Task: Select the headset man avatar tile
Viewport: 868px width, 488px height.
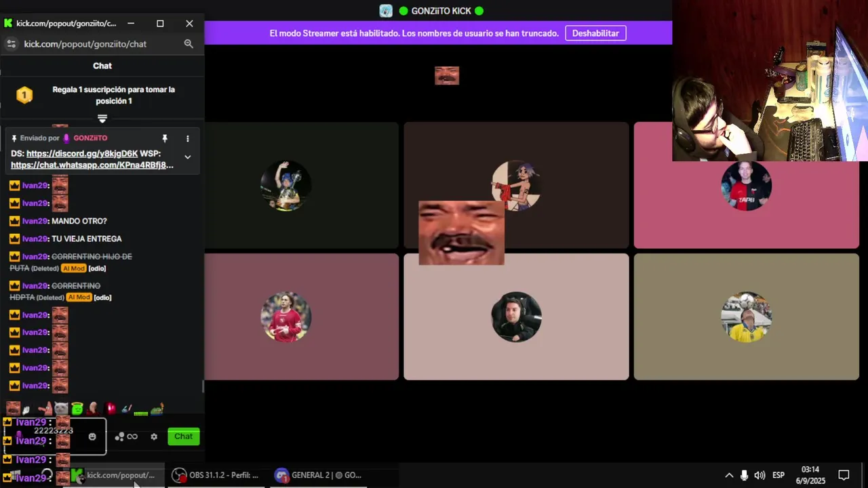Action: (x=516, y=317)
